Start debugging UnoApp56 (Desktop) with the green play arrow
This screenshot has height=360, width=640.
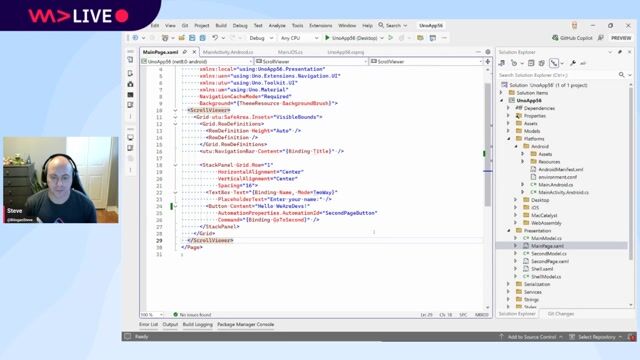pos(327,38)
